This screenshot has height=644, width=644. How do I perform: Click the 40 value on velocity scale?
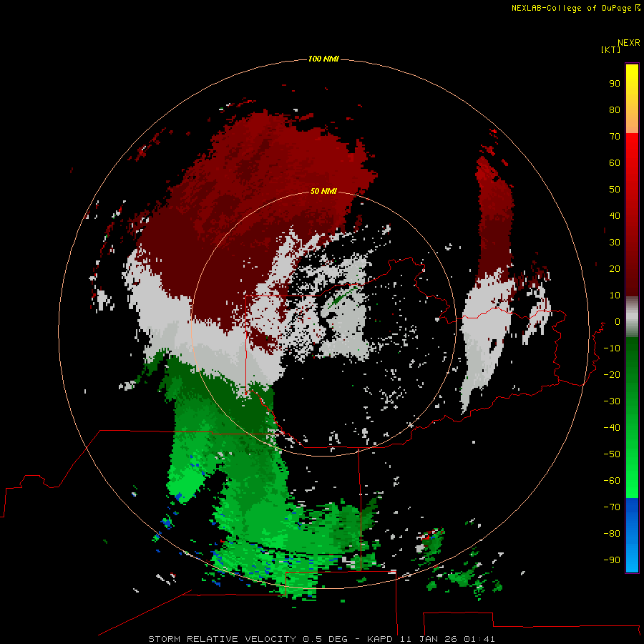615,215
